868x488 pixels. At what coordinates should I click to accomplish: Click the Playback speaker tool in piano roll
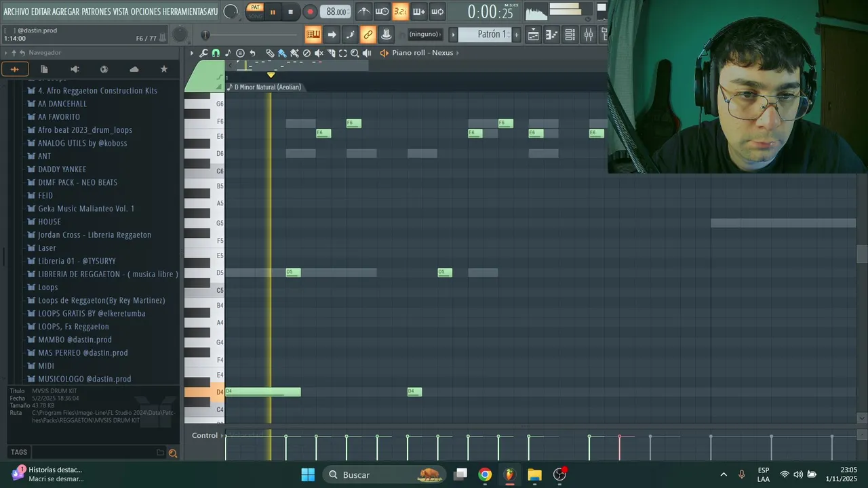[x=367, y=53]
